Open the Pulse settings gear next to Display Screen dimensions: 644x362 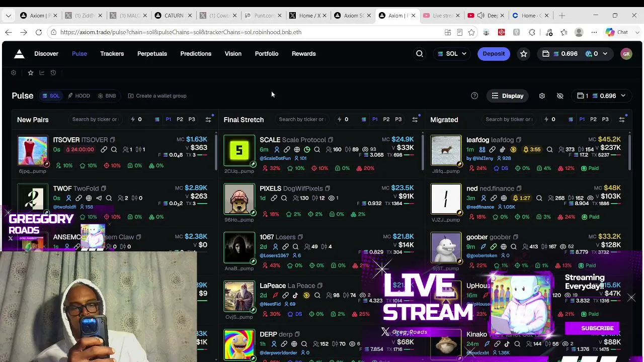(542, 96)
